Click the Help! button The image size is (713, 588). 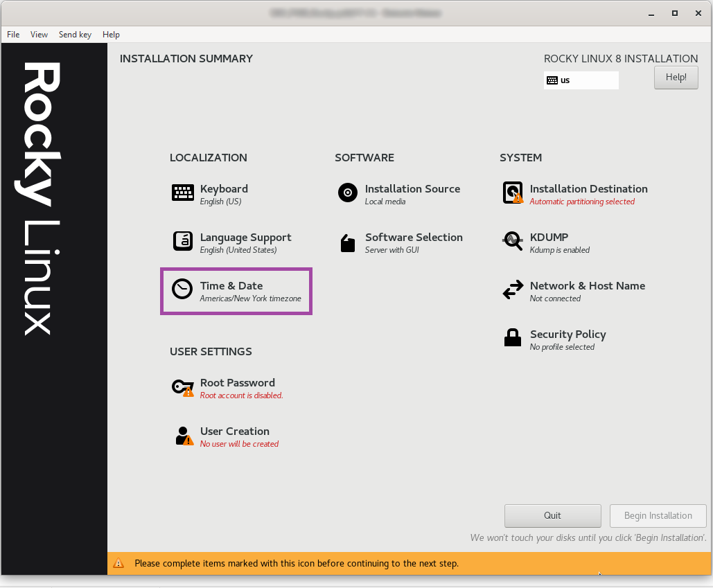[x=676, y=78]
